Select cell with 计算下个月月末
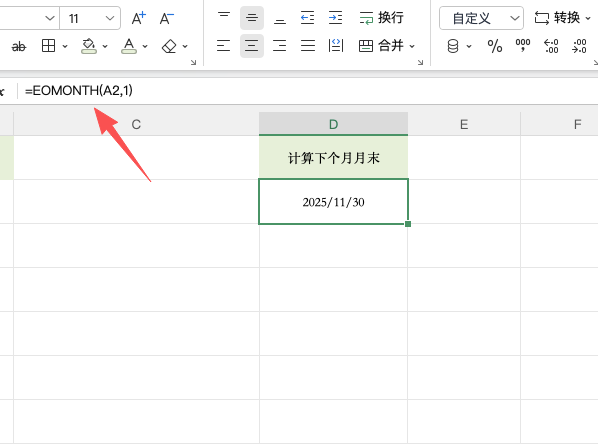This screenshot has height=444, width=598. tap(333, 158)
